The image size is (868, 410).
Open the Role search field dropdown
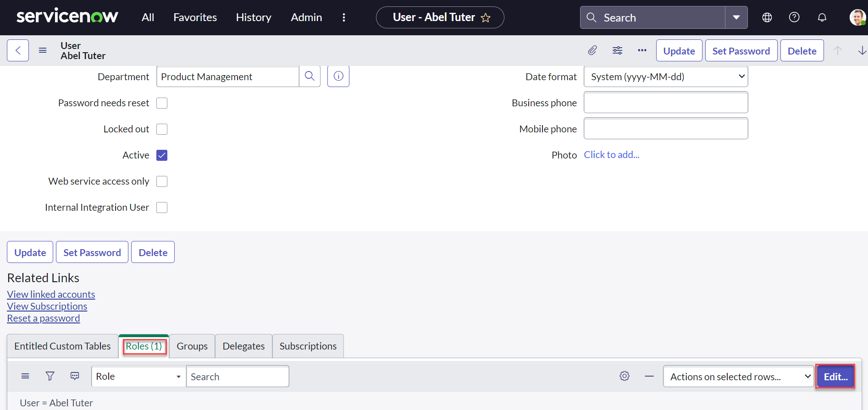click(x=138, y=377)
